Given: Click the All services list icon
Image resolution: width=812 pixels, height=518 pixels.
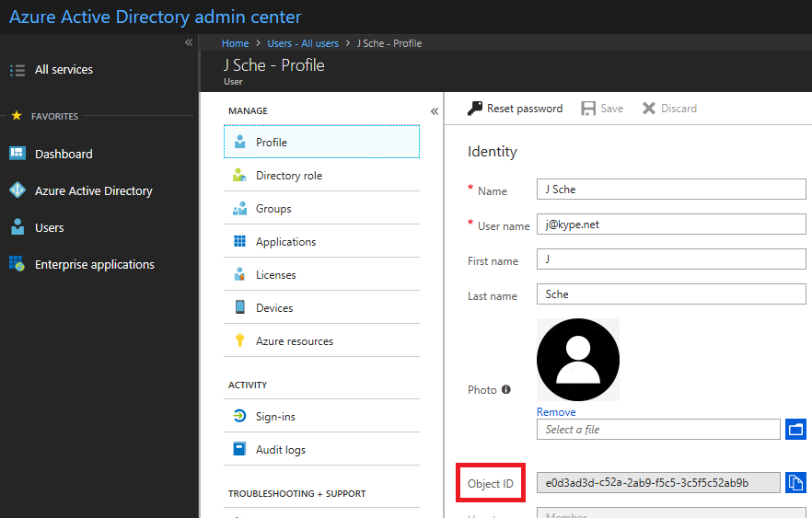Looking at the screenshot, I should 17,70.
